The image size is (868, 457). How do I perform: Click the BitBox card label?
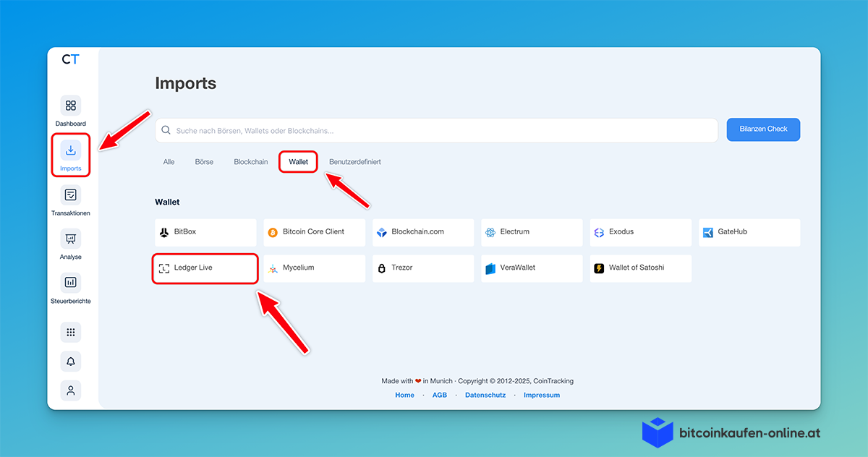click(185, 232)
